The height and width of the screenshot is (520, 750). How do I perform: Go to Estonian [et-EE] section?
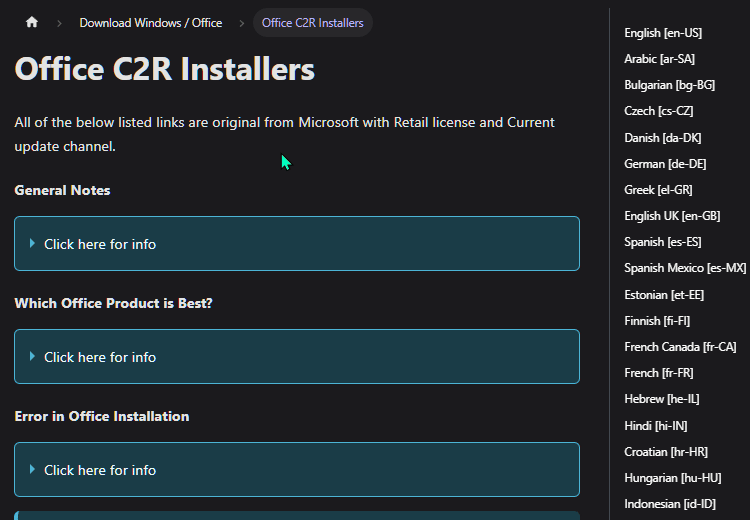[x=664, y=295]
